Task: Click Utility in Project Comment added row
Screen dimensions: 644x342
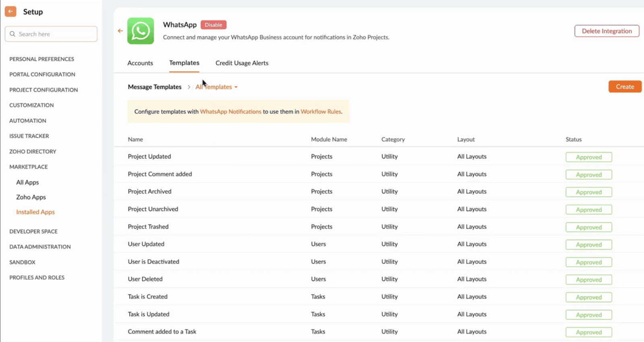Action: (x=390, y=174)
